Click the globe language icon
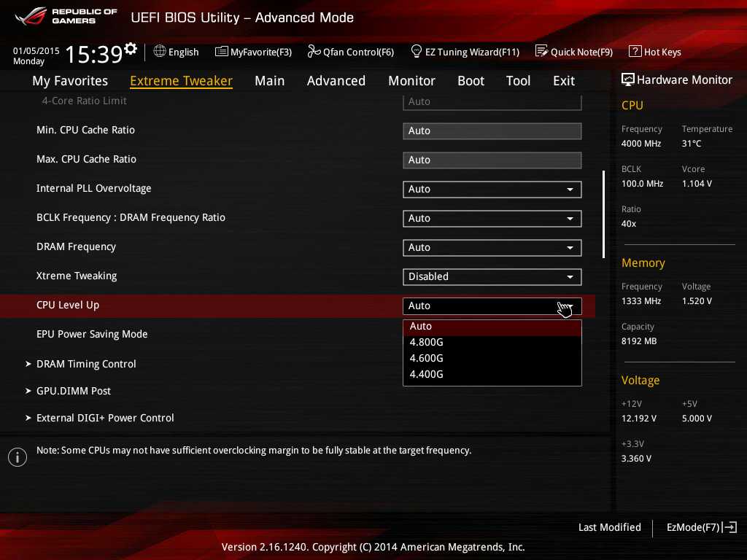 (160, 52)
